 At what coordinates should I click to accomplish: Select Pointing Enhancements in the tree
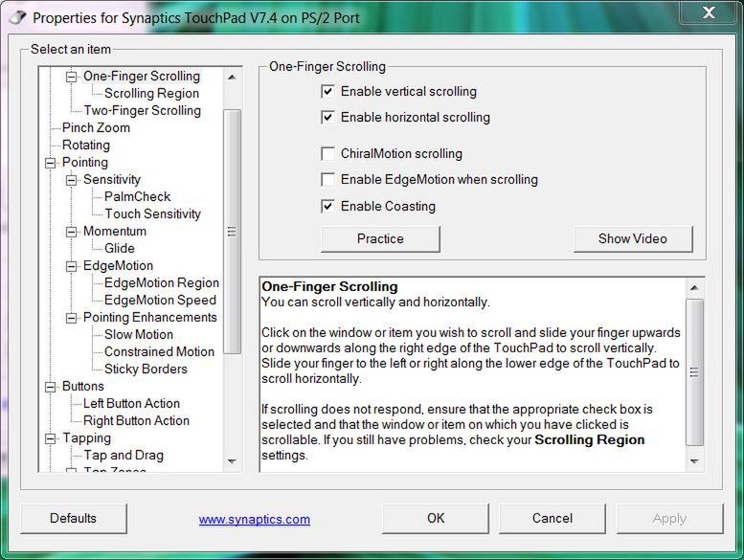tap(150, 317)
